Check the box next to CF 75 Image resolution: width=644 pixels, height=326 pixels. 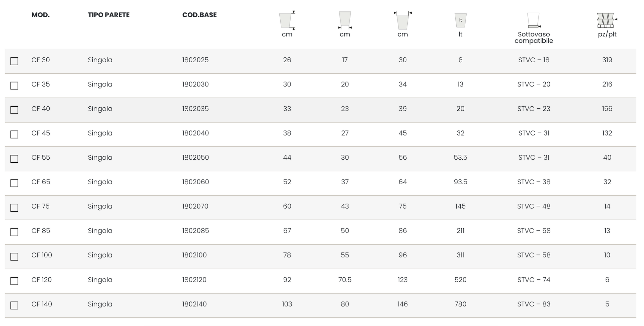pyautogui.click(x=14, y=208)
